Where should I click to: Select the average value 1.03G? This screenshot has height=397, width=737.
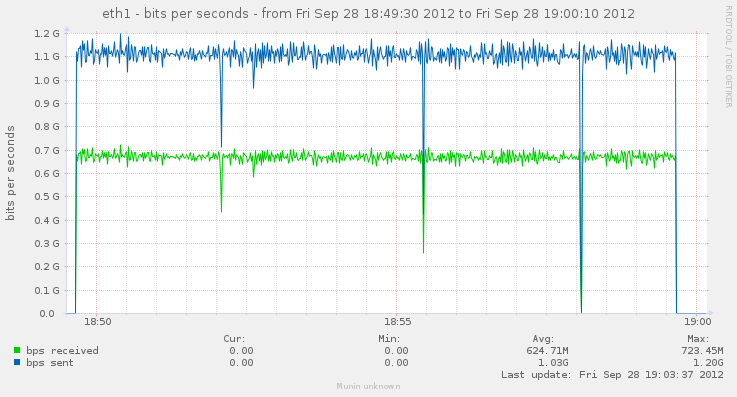(x=553, y=363)
